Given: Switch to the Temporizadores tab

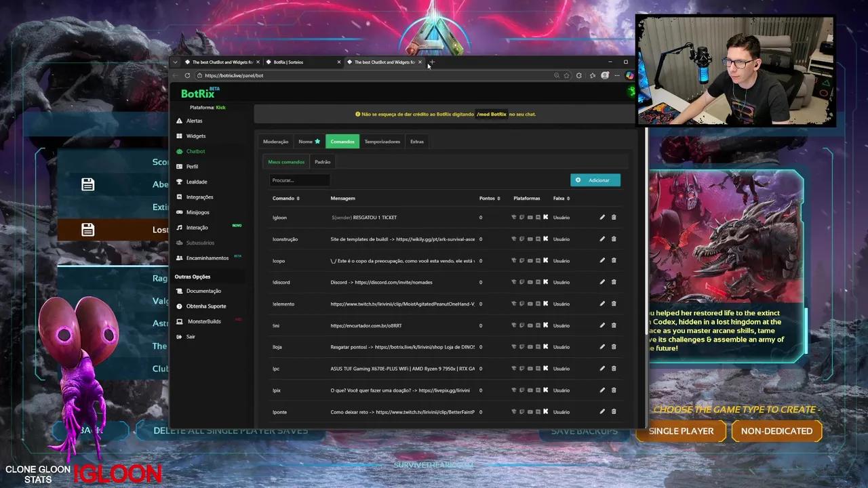Looking at the screenshot, I should click(x=382, y=142).
